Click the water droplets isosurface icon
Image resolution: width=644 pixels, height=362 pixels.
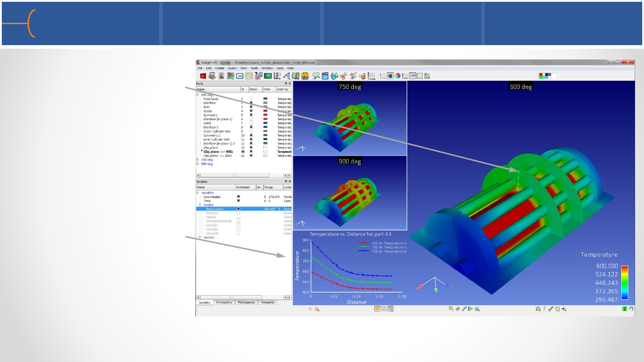[x=334, y=76]
